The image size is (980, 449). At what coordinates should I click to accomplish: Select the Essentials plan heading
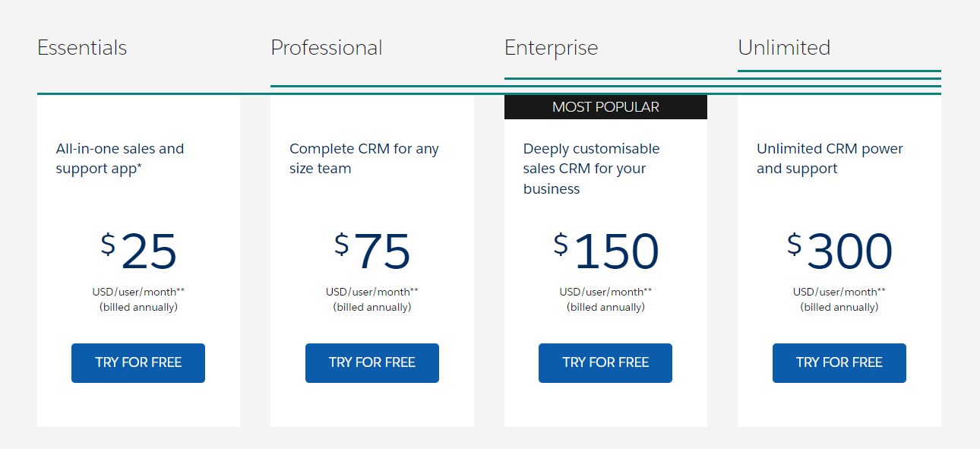point(81,47)
